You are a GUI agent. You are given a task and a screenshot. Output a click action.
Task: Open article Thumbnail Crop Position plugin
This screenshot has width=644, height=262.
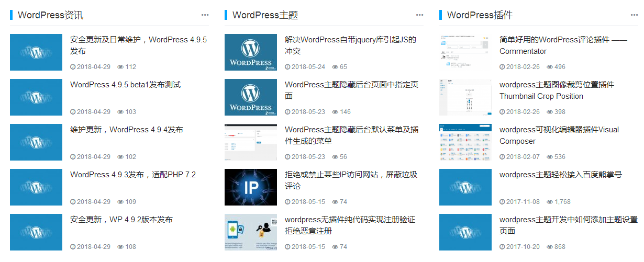point(557,90)
